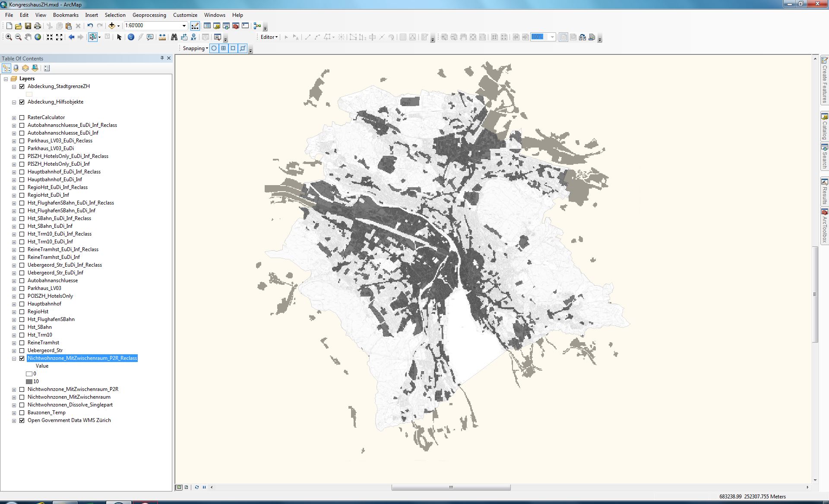Open the Editor Toolbar icon
This screenshot has height=504, width=829.
(195, 26)
